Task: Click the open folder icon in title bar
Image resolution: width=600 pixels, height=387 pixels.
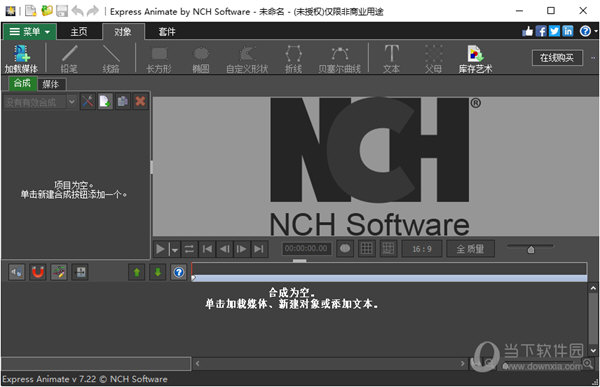Action: pos(47,11)
